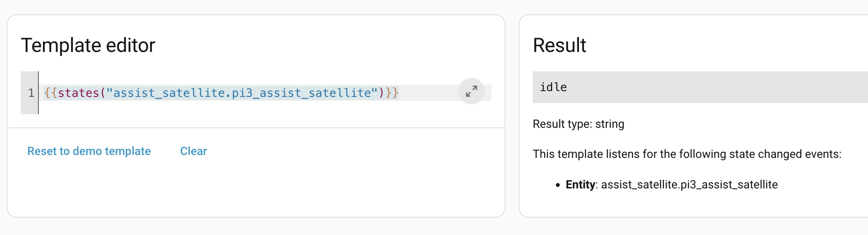Image resolution: width=868 pixels, height=235 pixels.
Task: Click the Template editor heading
Action: 88,45
